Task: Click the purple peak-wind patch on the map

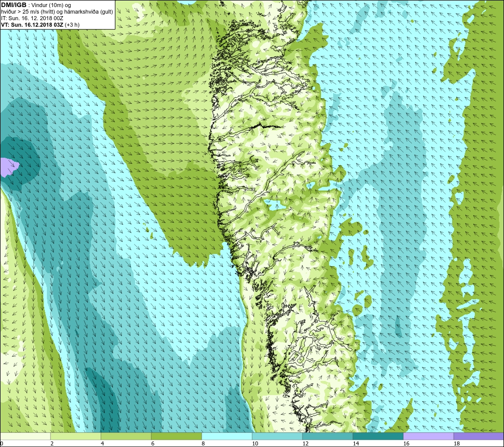Action: pyautogui.click(x=9, y=166)
